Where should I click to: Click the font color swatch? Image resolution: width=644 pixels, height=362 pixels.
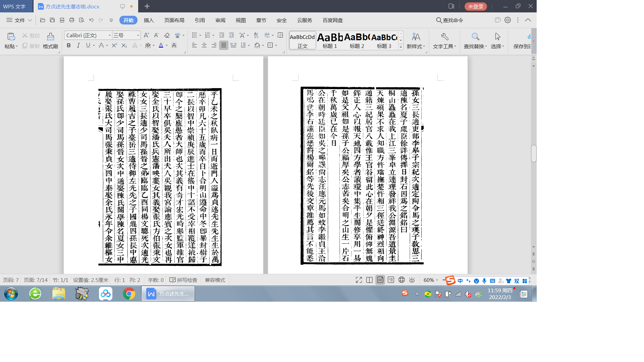click(x=161, y=45)
